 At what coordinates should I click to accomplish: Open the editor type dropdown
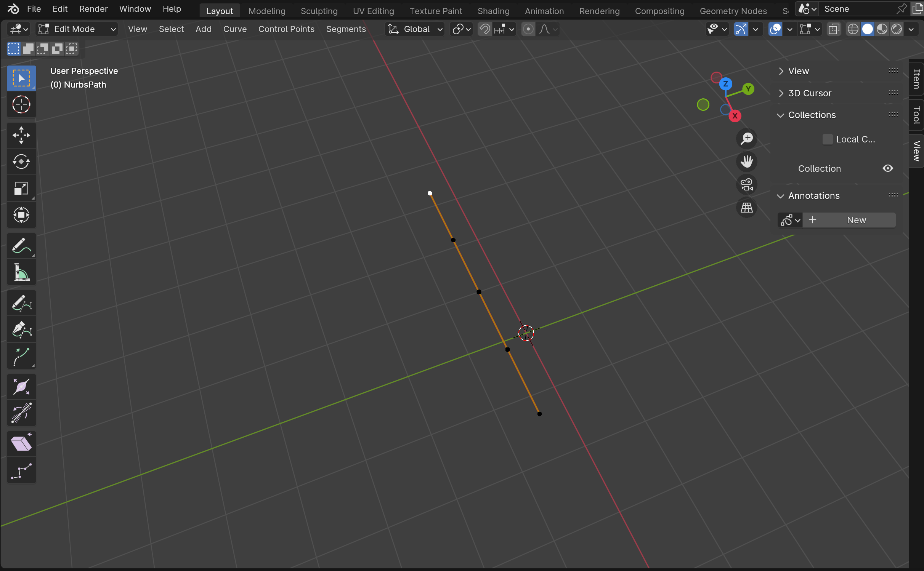pos(18,29)
